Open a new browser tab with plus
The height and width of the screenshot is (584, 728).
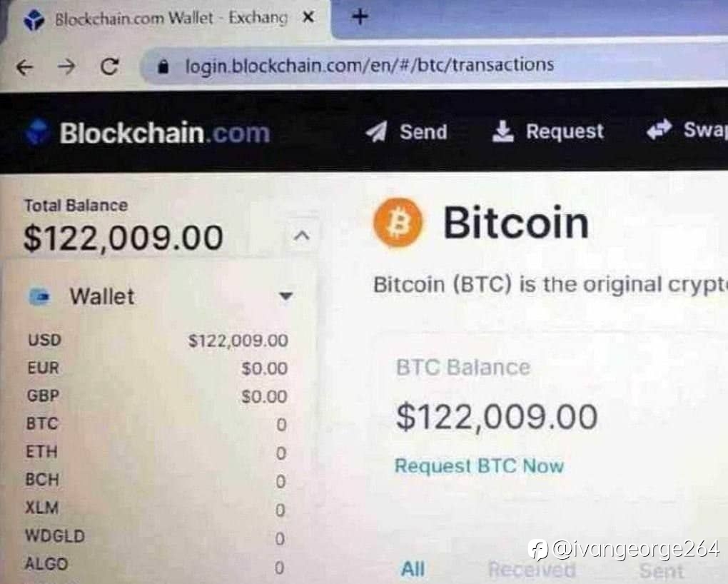point(360,17)
